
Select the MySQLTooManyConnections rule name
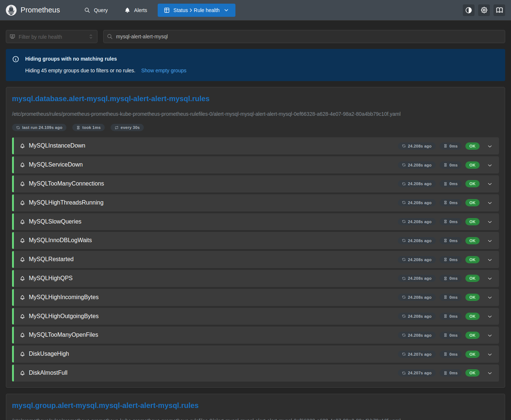coord(66,184)
